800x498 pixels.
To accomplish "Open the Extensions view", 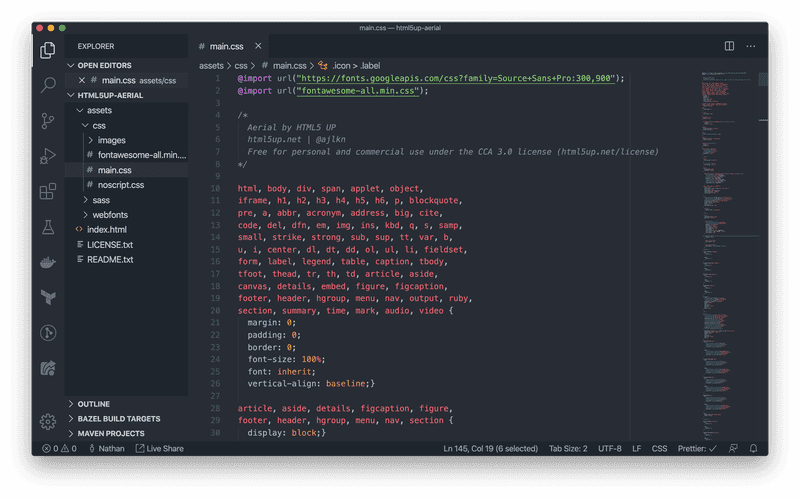I will click(47, 191).
